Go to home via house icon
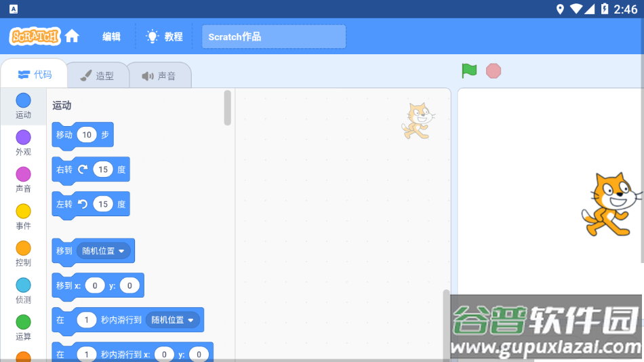 tap(72, 36)
